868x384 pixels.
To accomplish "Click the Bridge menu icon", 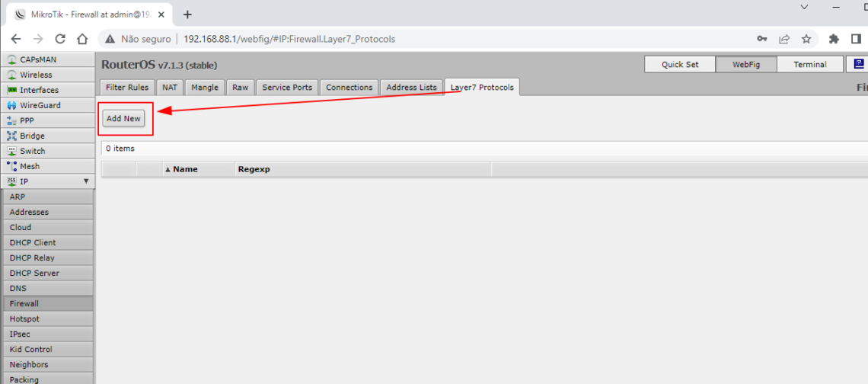I will click(x=11, y=136).
